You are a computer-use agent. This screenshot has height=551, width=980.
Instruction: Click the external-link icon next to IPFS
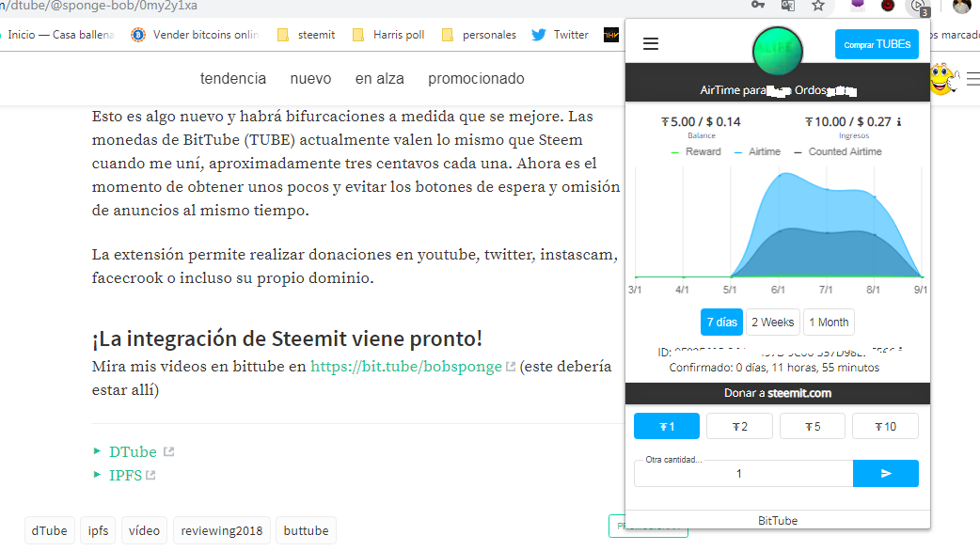click(150, 476)
